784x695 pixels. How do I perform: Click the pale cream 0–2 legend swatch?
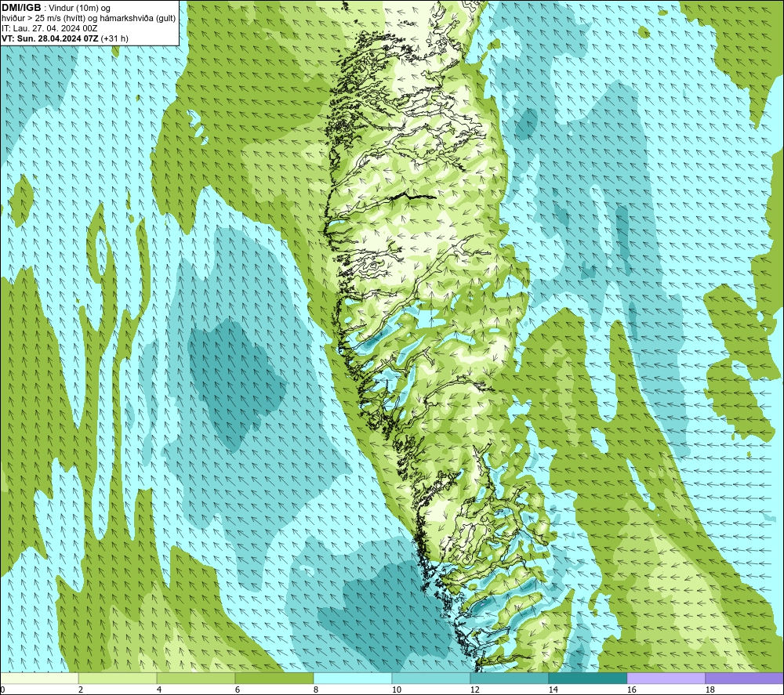(x=39, y=678)
